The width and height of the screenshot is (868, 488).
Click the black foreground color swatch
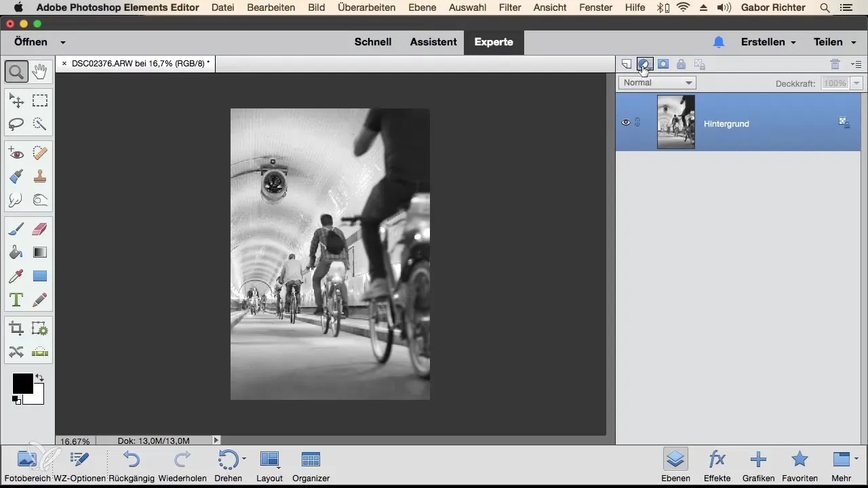click(22, 383)
